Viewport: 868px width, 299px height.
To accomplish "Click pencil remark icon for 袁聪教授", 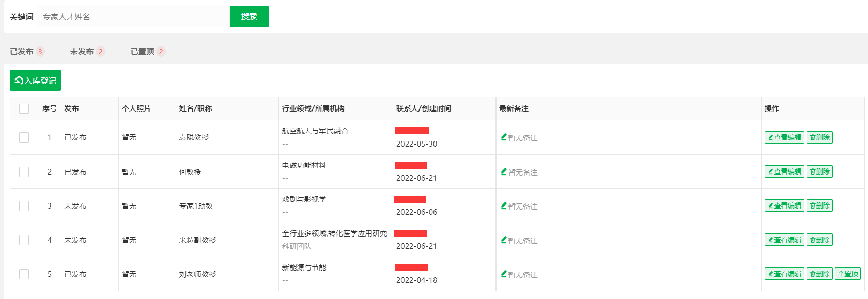I will pos(504,137).
